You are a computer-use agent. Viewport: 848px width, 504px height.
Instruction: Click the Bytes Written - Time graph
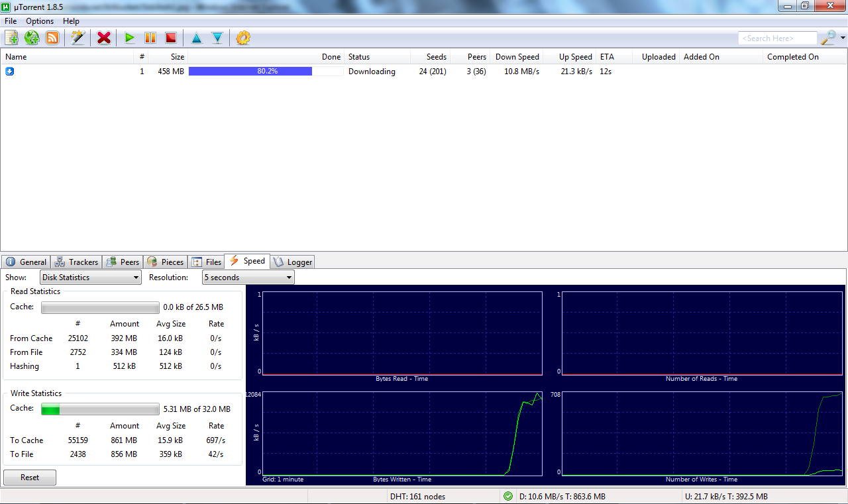click(402, 433)
